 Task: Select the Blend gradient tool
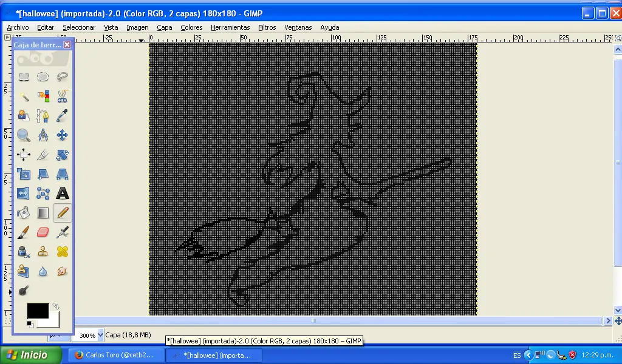[43, 213]
